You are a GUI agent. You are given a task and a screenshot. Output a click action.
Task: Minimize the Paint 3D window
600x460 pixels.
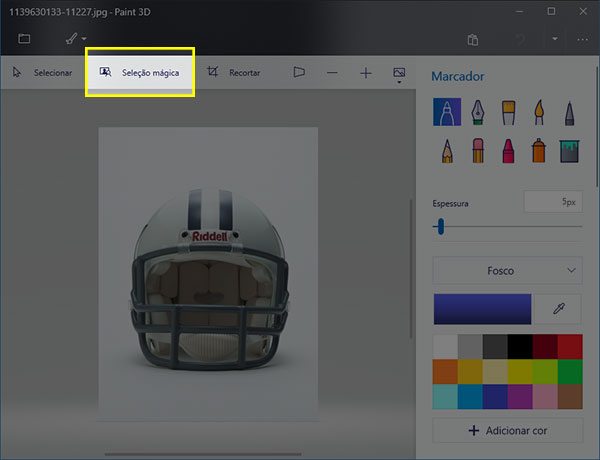(x=519, y=12)
